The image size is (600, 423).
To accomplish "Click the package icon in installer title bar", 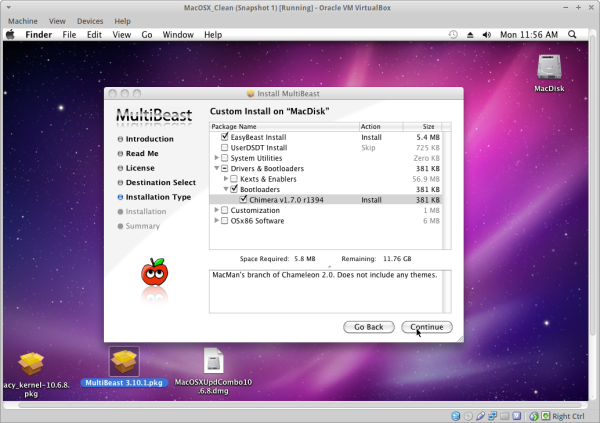I will tap(251, 93).
